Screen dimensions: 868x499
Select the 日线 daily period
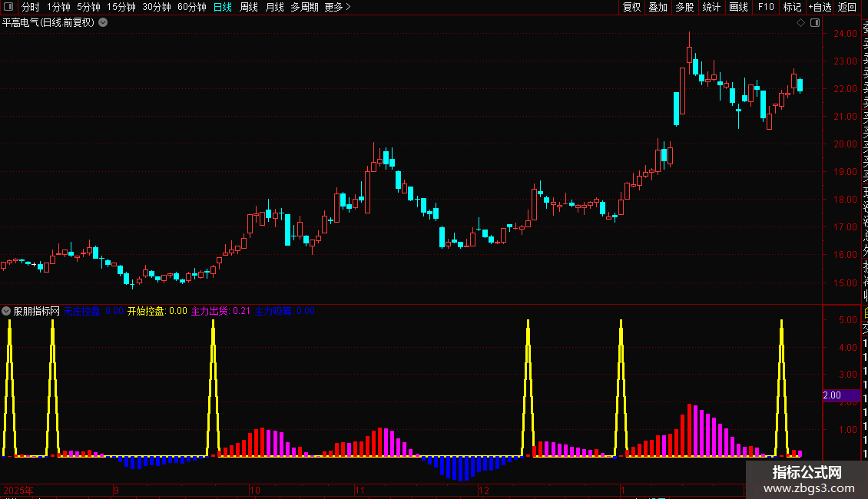pyautogui.click(x=223, y=7)
